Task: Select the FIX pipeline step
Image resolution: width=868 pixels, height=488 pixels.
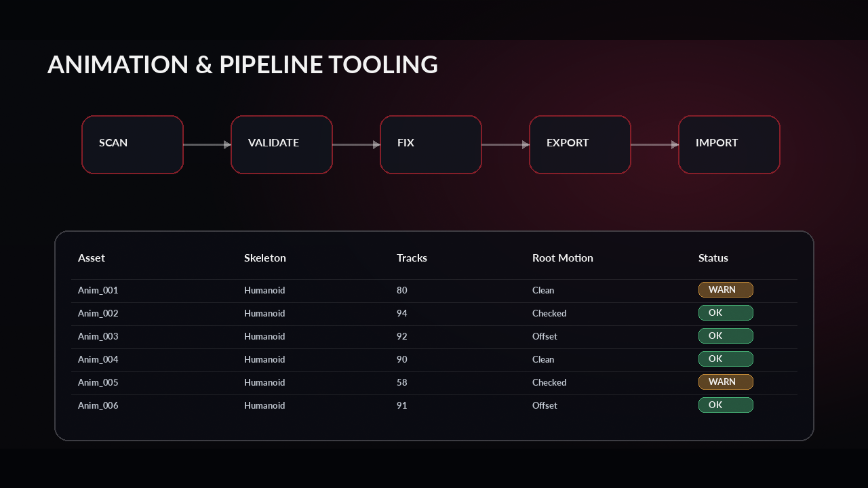Action: click(x=431, y=144)
